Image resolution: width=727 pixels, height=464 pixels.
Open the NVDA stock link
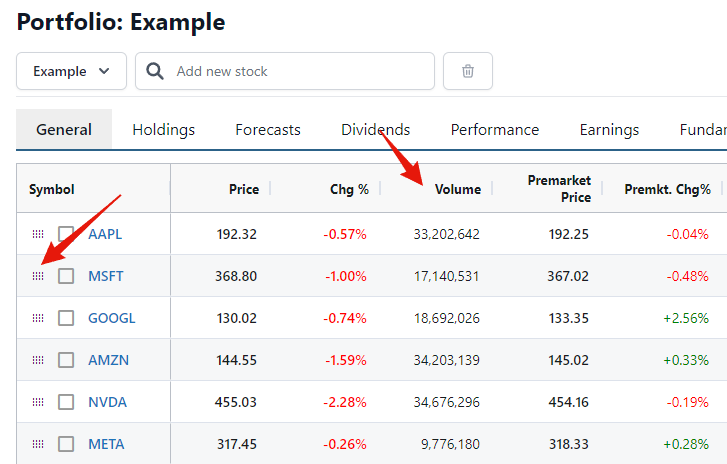click(x=107, y=402)
